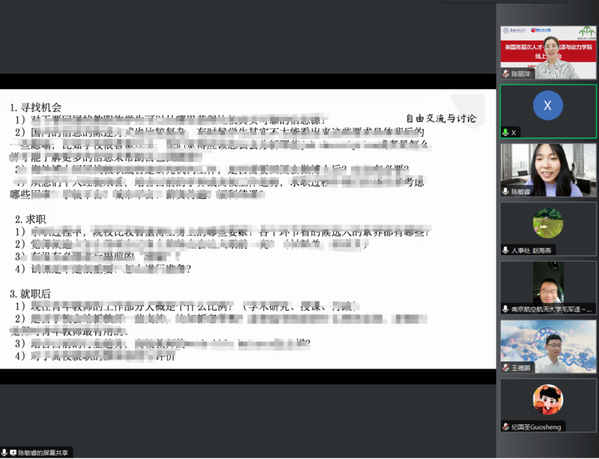Click the 人事处 participant name label
The height and width of the screenshot is (459, 599).
coord(531,251)
